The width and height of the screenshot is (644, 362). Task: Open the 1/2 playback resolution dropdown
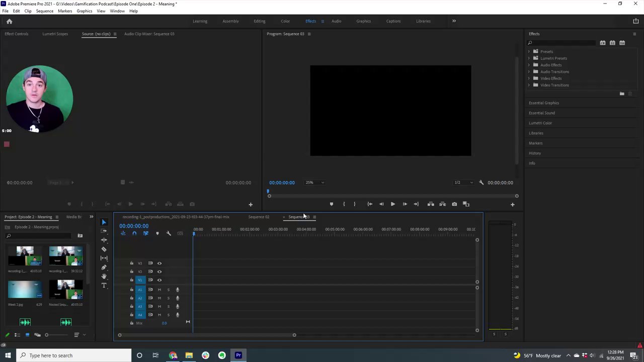pos(463,183)
